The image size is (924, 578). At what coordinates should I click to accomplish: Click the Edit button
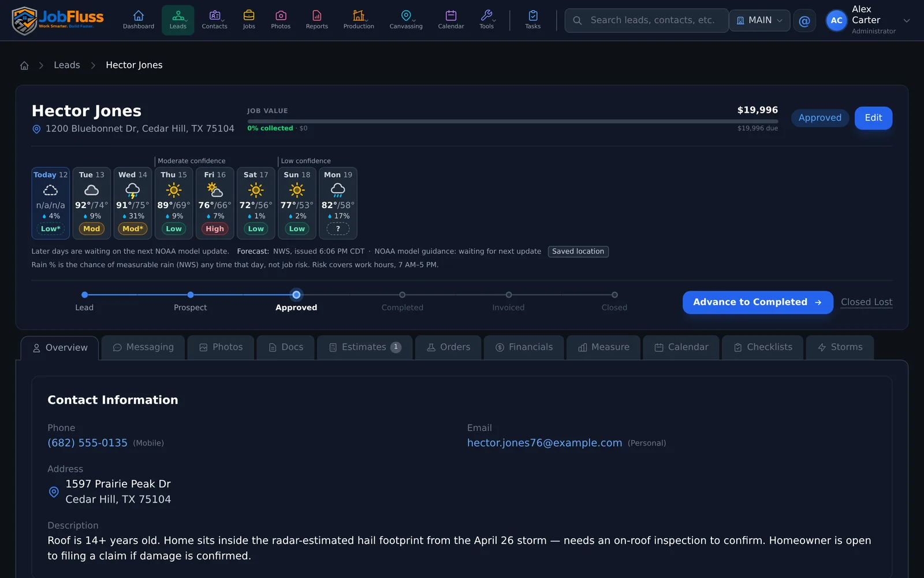[873, 118]
